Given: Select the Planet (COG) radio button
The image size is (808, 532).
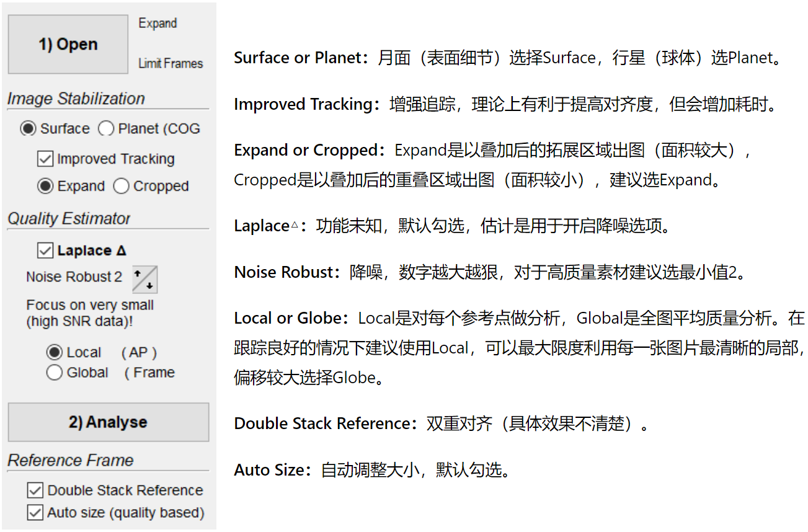Looking at the screenshot, I should [x=107, y=129].
